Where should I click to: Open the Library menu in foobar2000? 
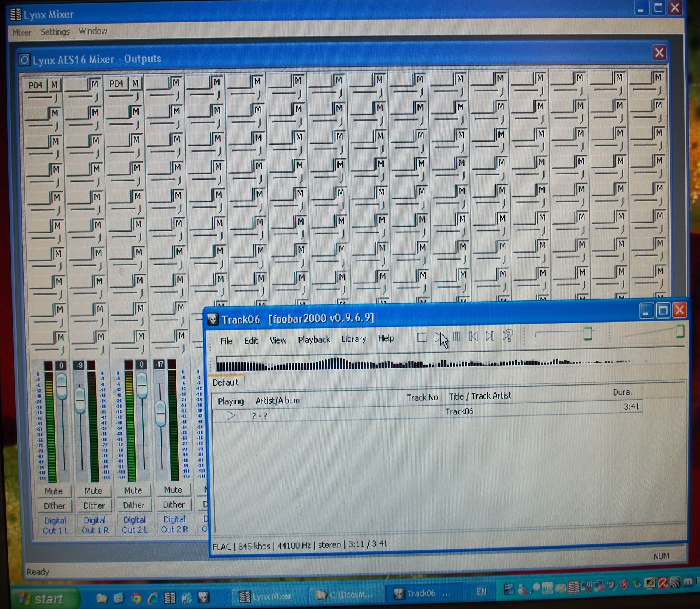tap(354, 339)
